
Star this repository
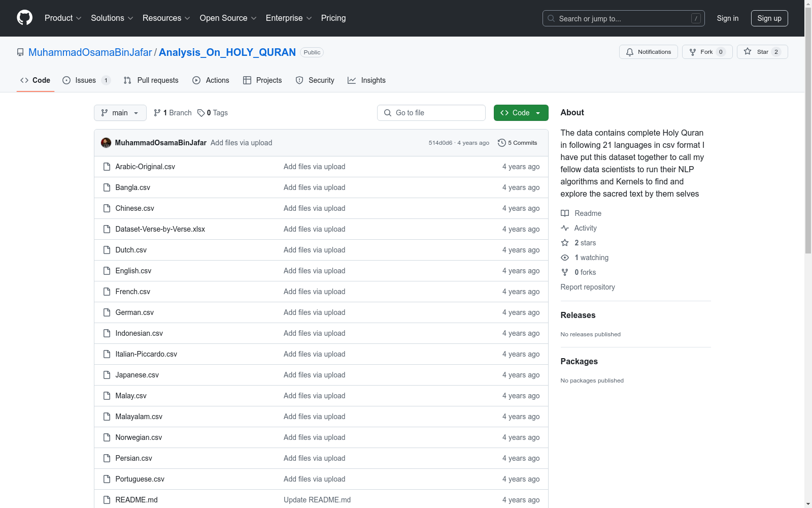point(762,52)
